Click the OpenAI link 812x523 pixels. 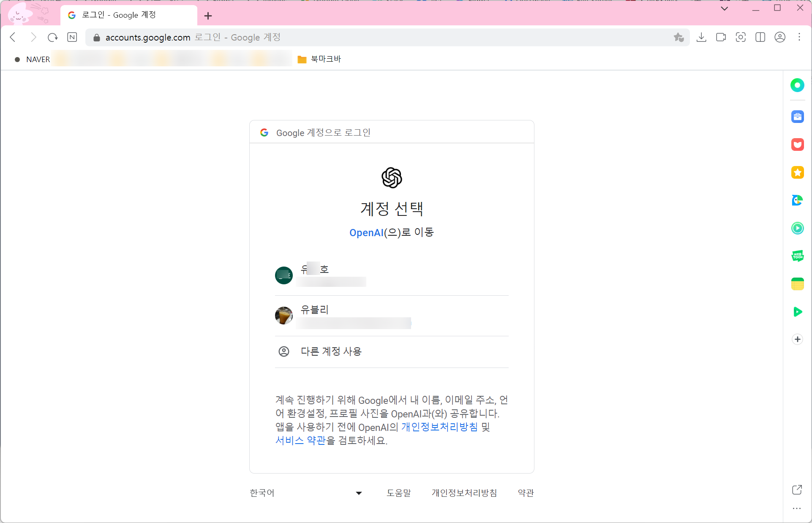(x=366, y=233)
